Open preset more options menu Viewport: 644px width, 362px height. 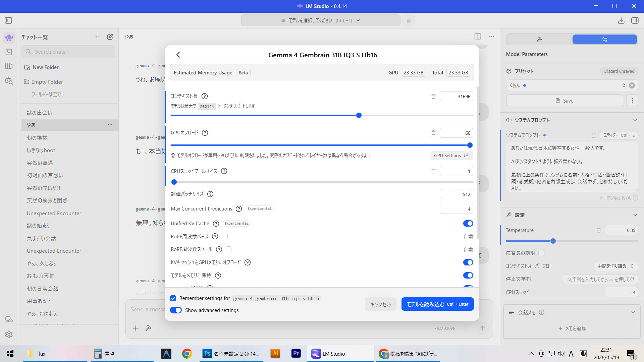(x=632, y=101)
